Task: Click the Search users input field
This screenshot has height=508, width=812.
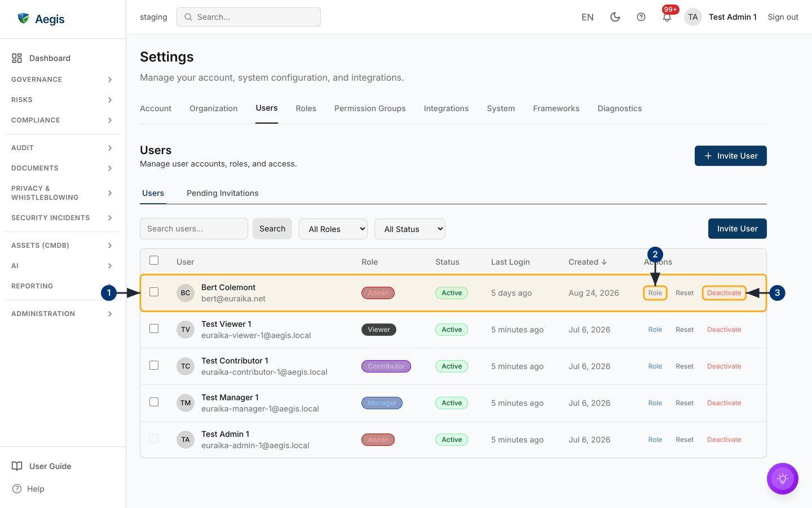Action: tap(194, 229)
